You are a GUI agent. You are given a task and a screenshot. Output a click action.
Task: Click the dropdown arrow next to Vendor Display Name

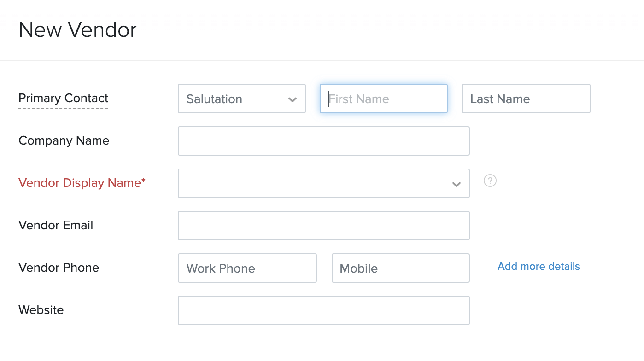tap(456, 183)
